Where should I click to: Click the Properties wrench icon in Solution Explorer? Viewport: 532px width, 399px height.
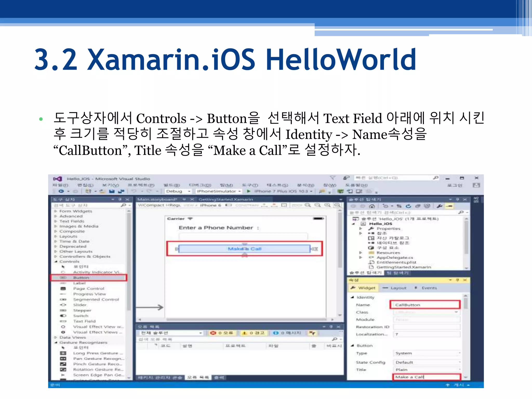(440, 206)
